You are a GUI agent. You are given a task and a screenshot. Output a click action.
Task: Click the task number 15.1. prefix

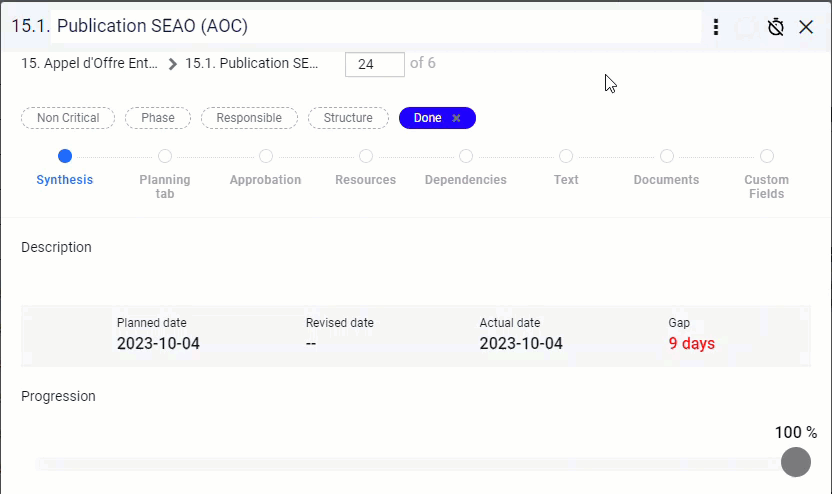pos(31,26)
